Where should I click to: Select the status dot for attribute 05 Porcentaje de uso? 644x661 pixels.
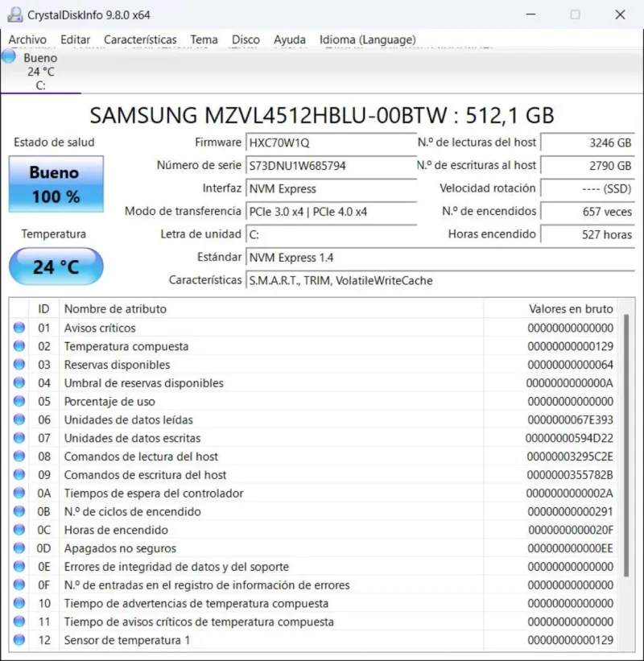[19, 401]
